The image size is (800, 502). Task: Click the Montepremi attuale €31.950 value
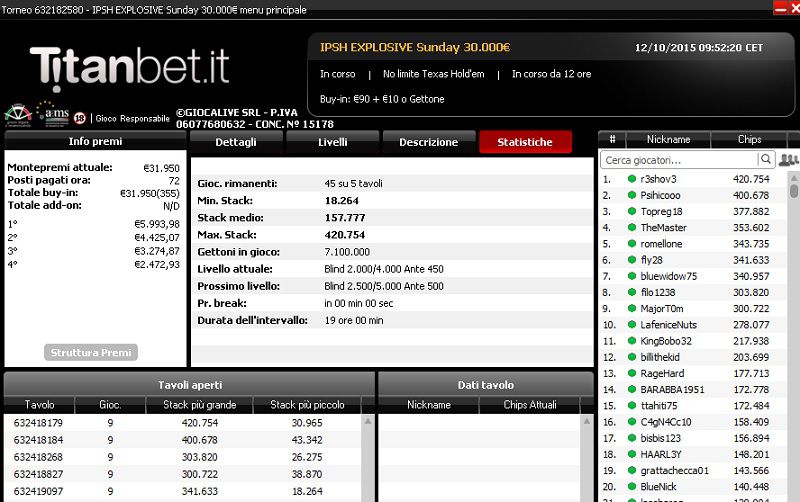[161, 168]
